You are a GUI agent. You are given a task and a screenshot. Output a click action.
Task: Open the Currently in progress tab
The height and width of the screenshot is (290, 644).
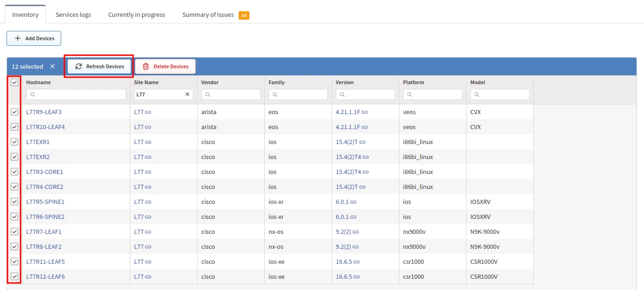pos(136,14)
